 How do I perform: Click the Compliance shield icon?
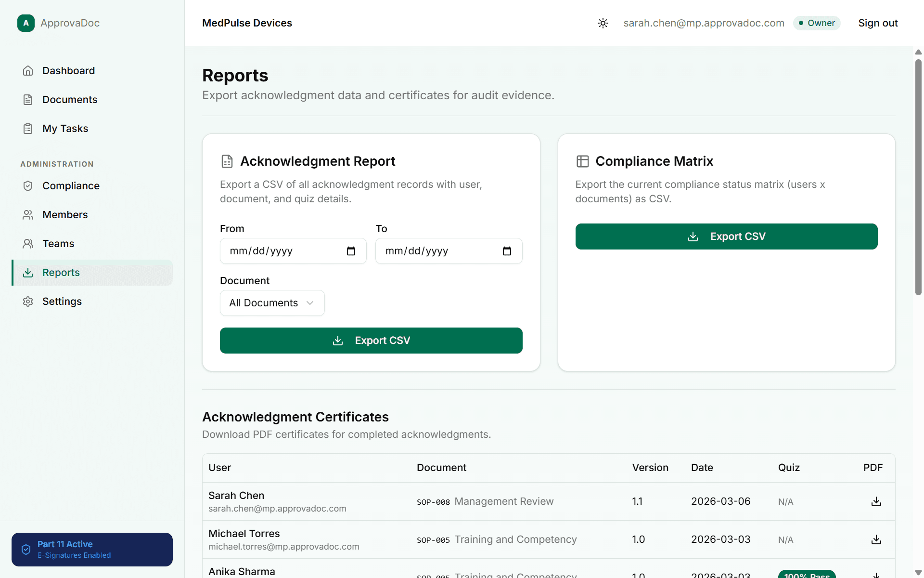(x=28, y=185)
